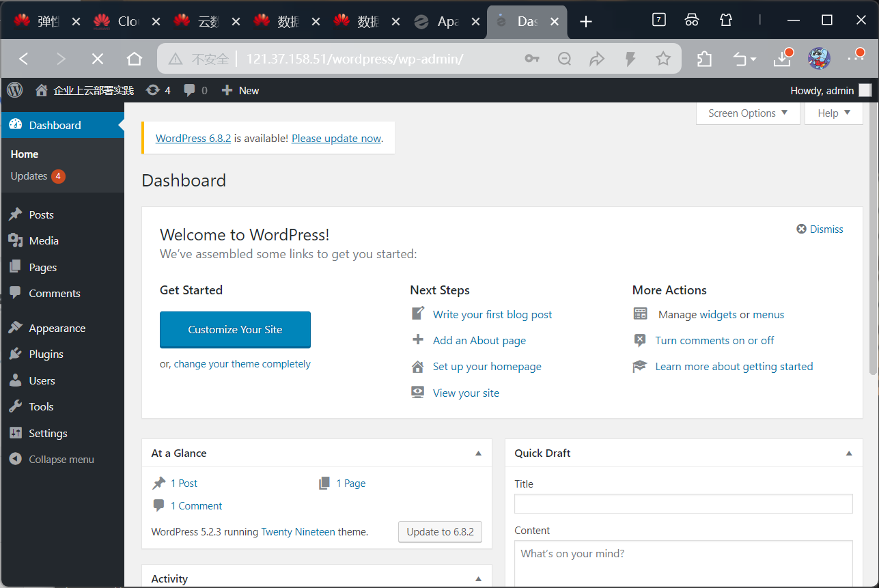Expand the Help dropdown tab
The width and height of the screenshot is (879, 588).
[x=834, y=113]
